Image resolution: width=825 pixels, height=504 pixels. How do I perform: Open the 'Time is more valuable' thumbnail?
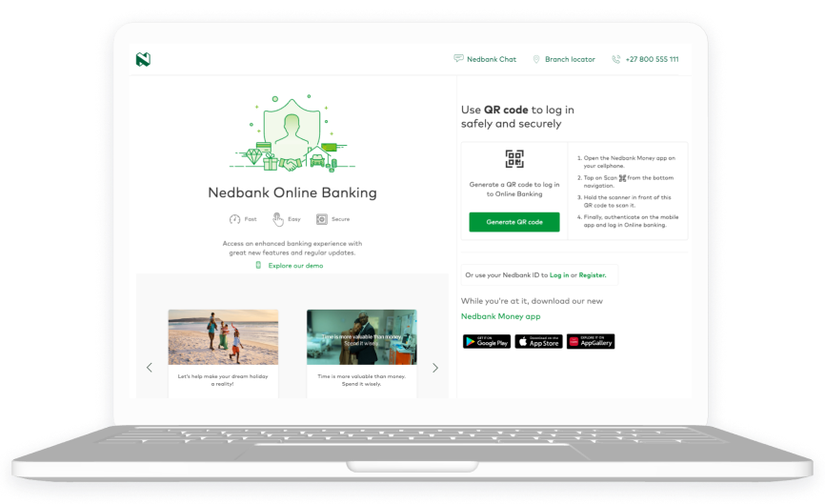pos(361,336)
